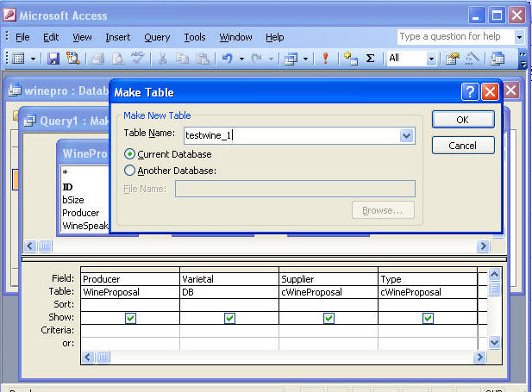Run Spelling check toolbar icon
This screenshot has height=392, width=532.
coord(137,58)
